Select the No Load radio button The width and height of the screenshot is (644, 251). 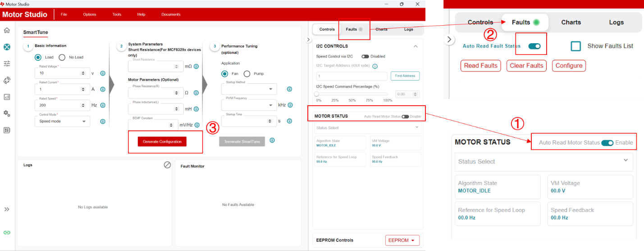[x=62, y=57]
